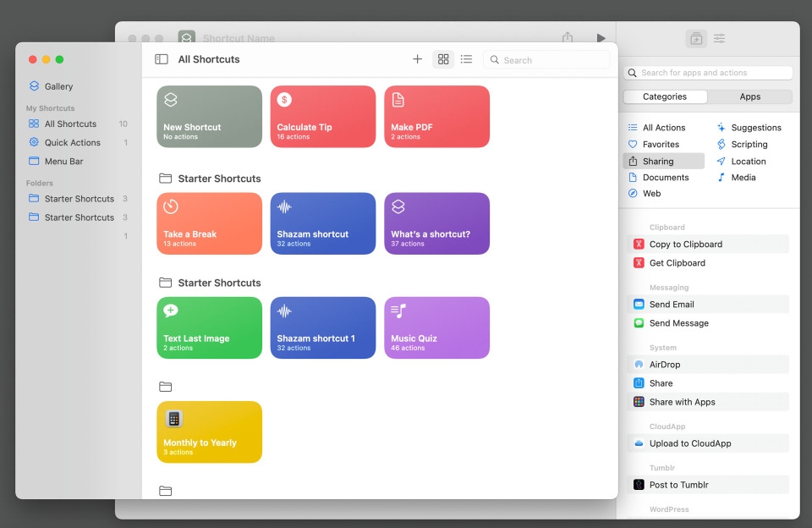Open the Take a Break shortcut
The width and height of the screenshot is (812, 528).
[209, 223]
